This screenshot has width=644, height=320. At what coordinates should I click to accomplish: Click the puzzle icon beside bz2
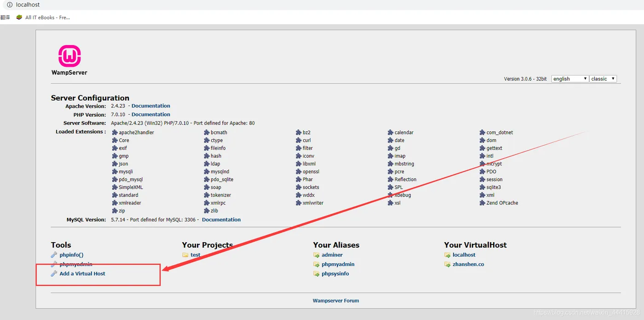(299, 133)
